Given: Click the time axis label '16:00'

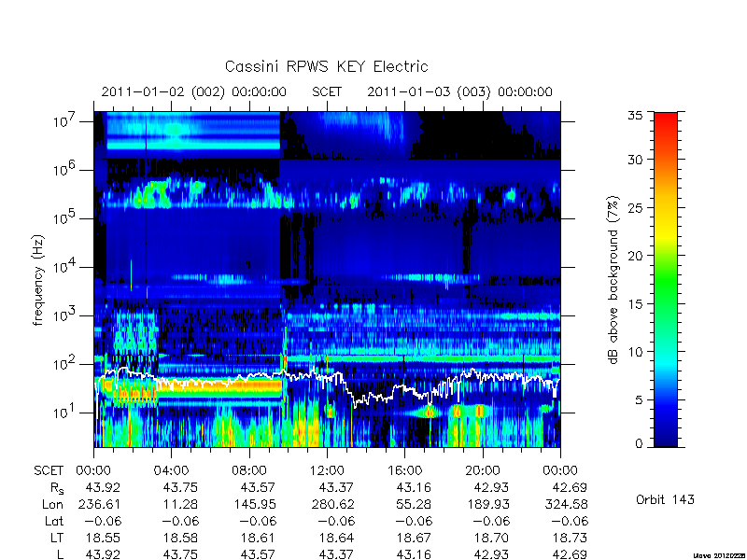Looking at the screenshot, I should pos(404,470).
